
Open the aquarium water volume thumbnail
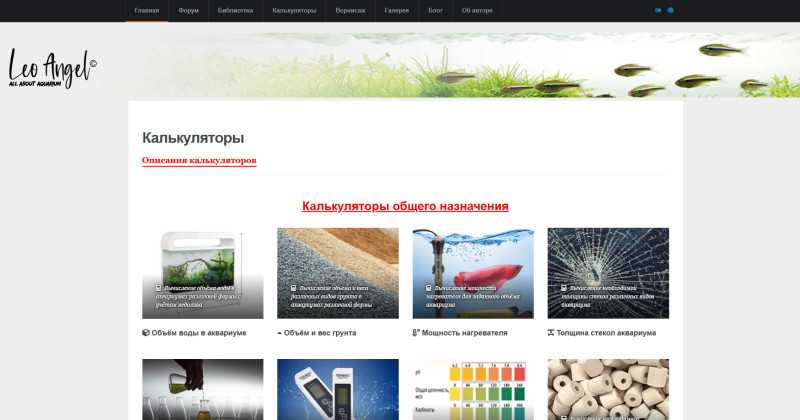[x=203, y=273]
